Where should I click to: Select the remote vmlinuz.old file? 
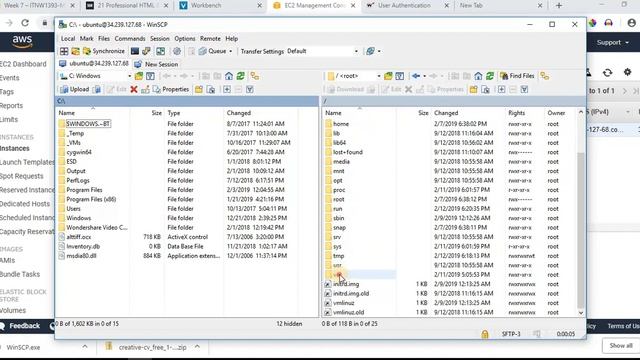coord(348,312)
